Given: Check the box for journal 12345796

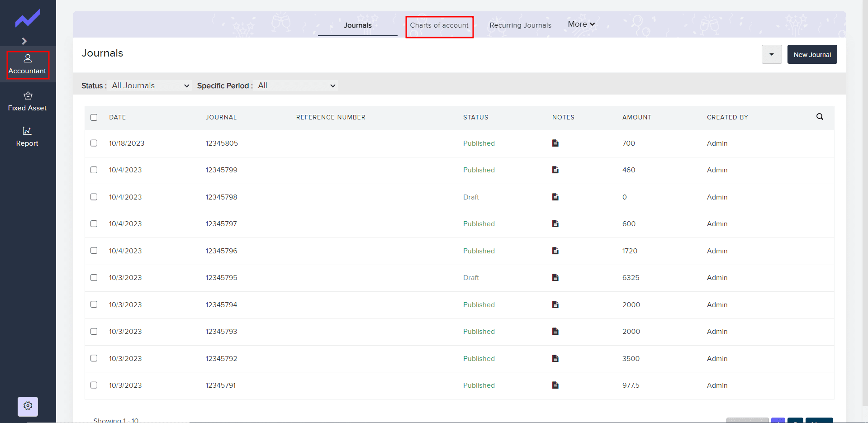Looking at the screenshot, I should (94, 251).
